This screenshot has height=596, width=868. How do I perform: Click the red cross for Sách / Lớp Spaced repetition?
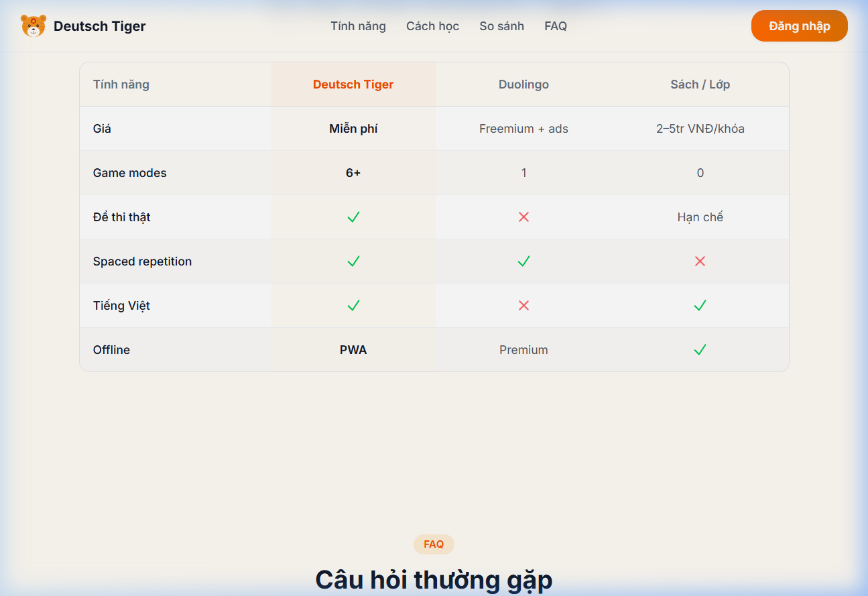coord(700,261)
